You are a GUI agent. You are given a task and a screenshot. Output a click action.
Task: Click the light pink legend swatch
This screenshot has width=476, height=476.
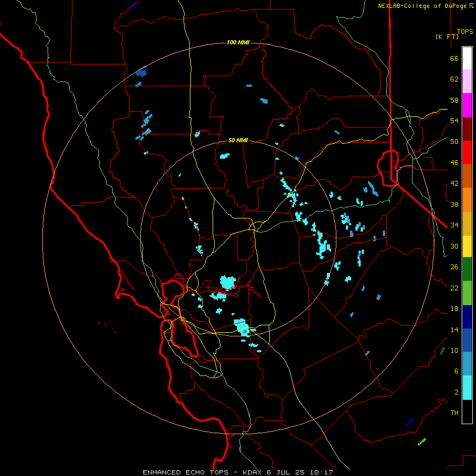467,81
